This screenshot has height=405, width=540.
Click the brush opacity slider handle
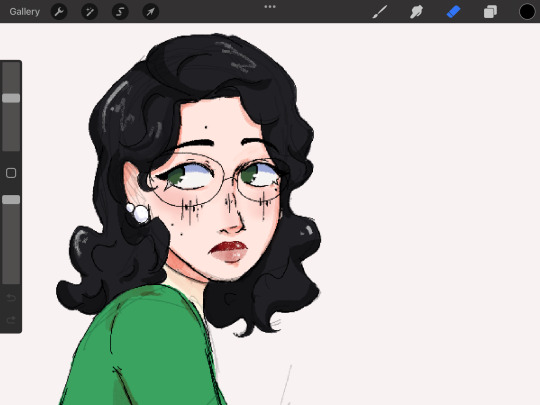[x=11, y=200]
